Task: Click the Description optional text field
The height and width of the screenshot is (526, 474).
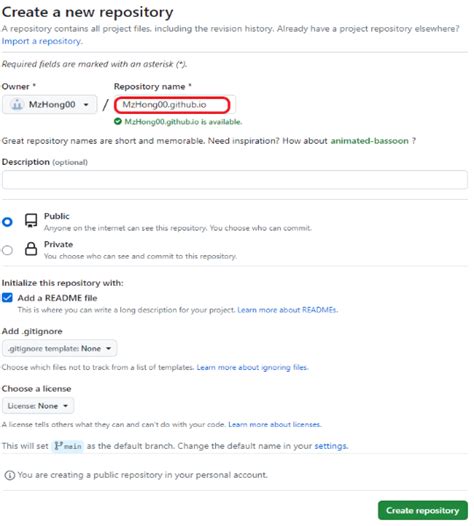Action: [235, 180]
